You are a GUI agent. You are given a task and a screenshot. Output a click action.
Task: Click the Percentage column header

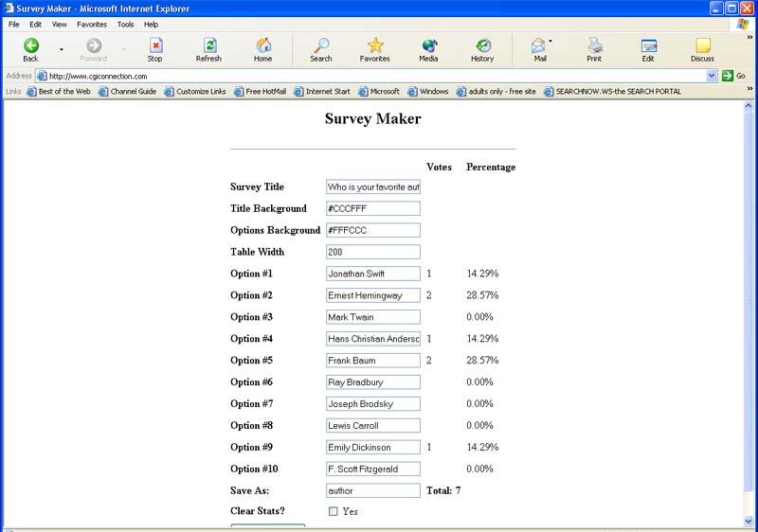pyautogui.click(x=491, y=167)
